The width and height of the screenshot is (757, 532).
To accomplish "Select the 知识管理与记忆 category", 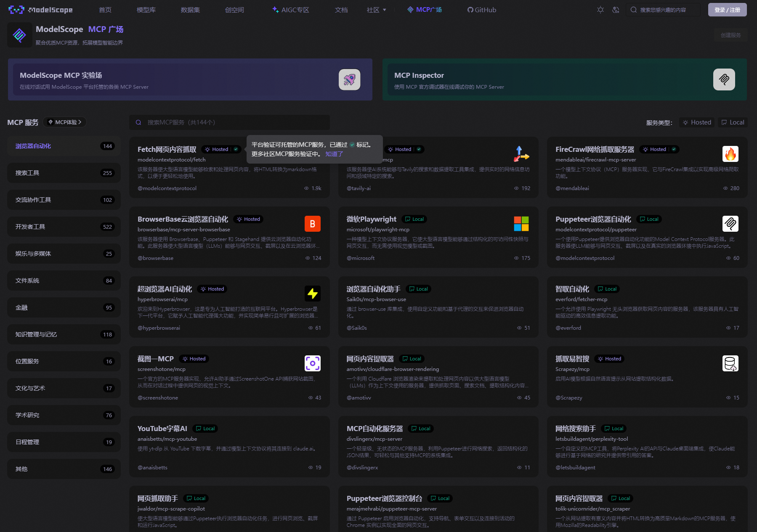I will 64,334.
